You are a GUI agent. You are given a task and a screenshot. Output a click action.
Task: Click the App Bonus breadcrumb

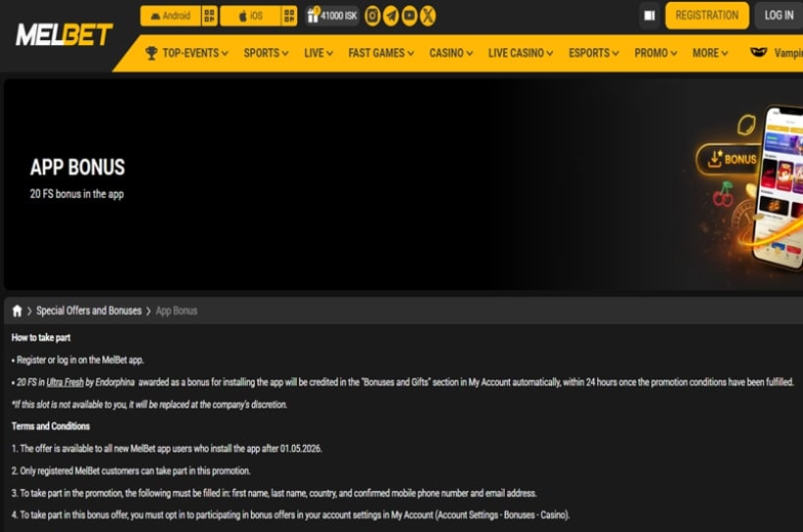tap(176, 311)
